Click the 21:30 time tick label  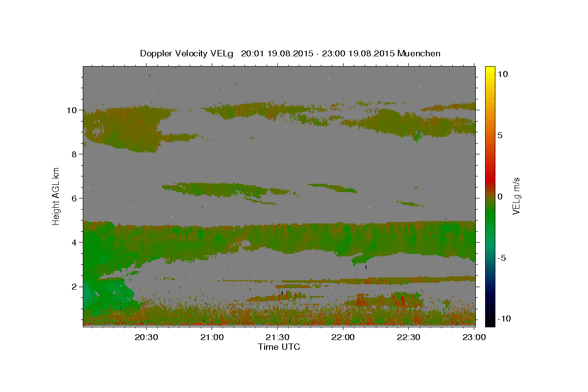pyautogui.click(x=277, y=337)
